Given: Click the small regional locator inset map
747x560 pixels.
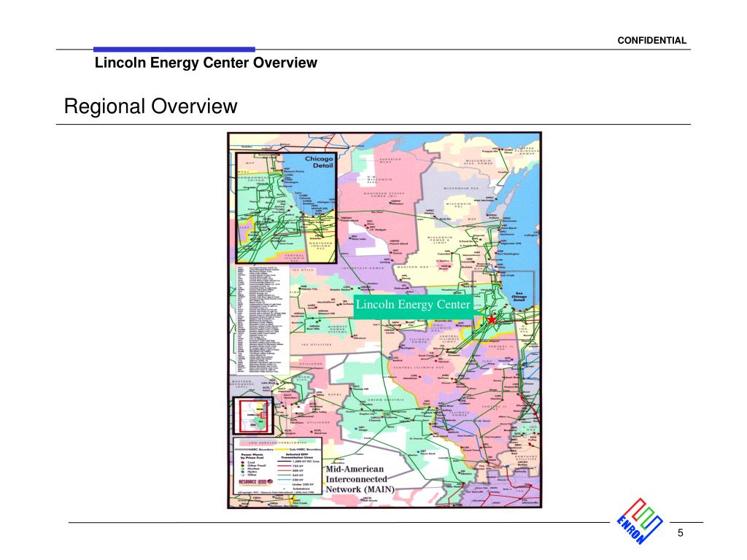Looking at the screenshot, I should [253, 416].
